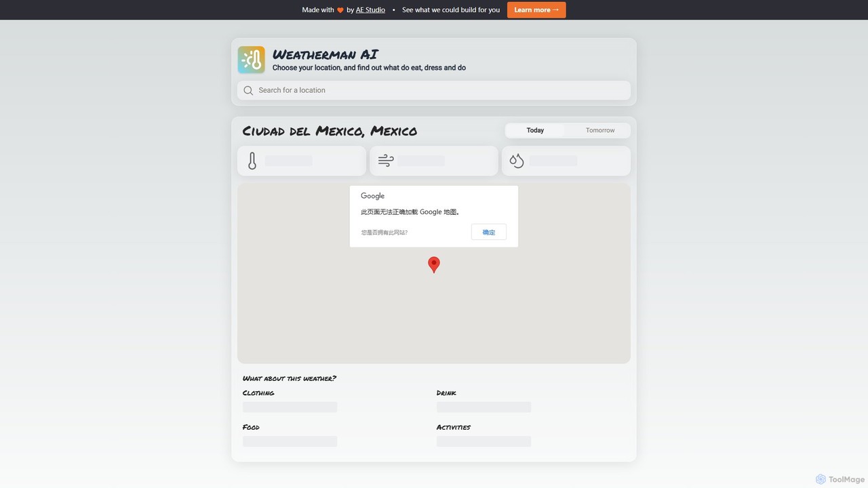Click the Google Maps load error message
This screenshot has width=868, height=488.
(410, 212)
